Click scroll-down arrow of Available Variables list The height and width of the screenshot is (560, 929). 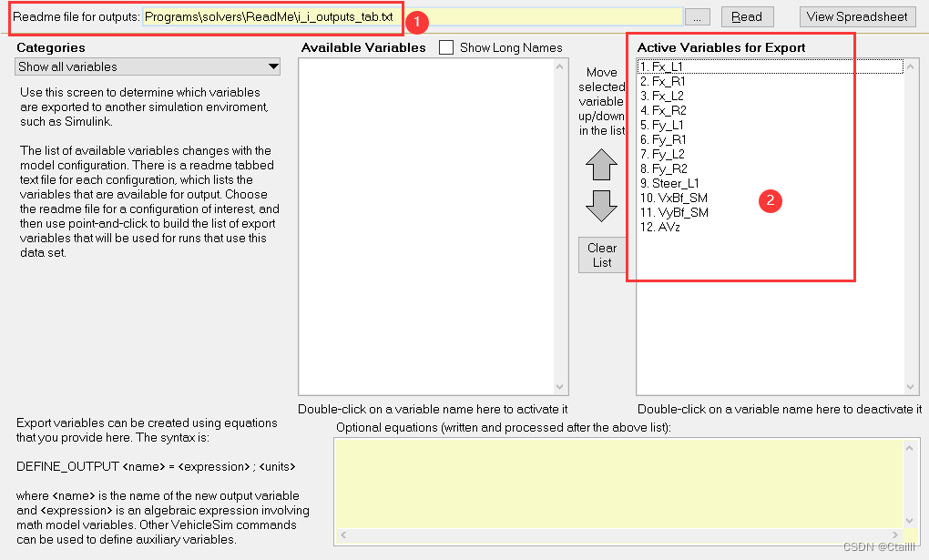tap(560, 387)
